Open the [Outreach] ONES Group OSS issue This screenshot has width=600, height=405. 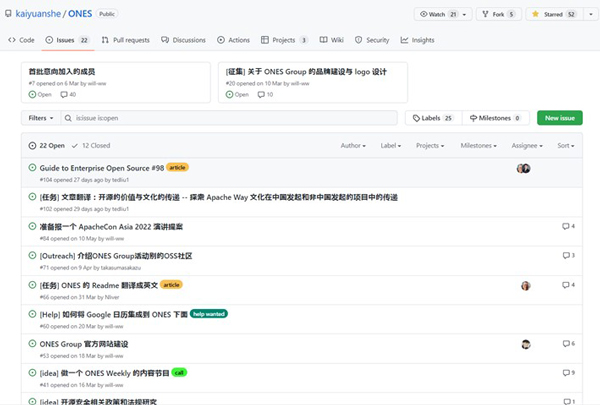[116, 256]
